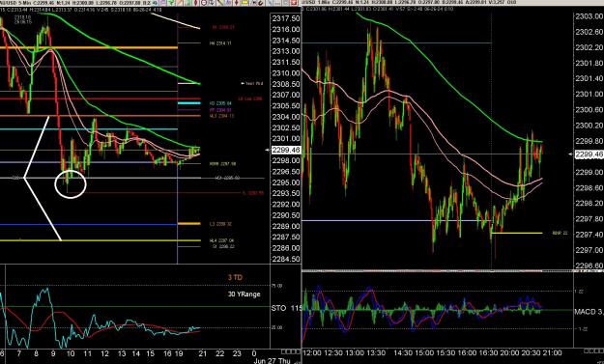Viewport: 604px width, 364px height.
Task: Click the 75.00 stochastic scale label
Action: [x=277, y=286]
